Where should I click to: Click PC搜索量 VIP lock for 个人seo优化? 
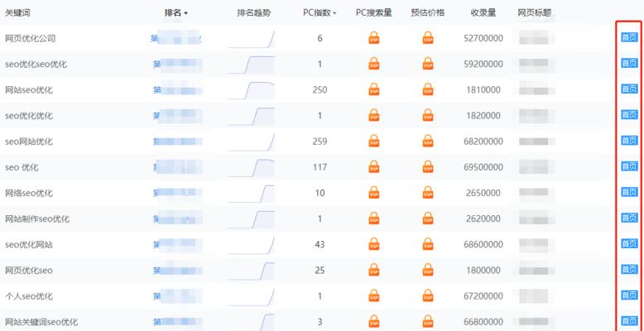pyautogui.click(x=374, y=295)
